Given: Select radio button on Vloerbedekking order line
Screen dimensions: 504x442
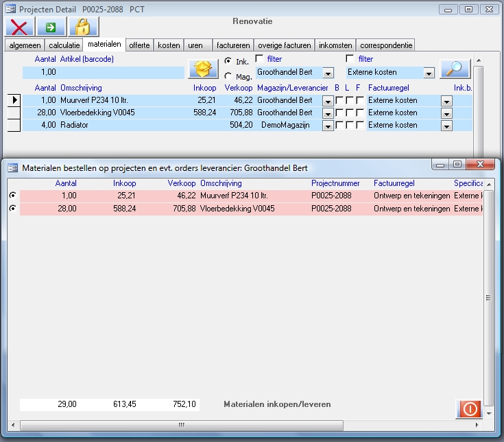Looking at the screenshot, I should 12,209.
